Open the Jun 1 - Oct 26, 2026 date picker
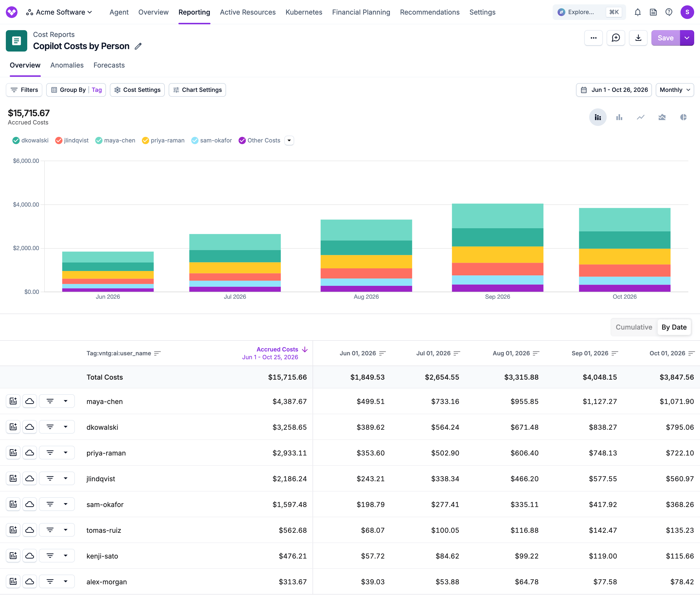 point(614,90)
